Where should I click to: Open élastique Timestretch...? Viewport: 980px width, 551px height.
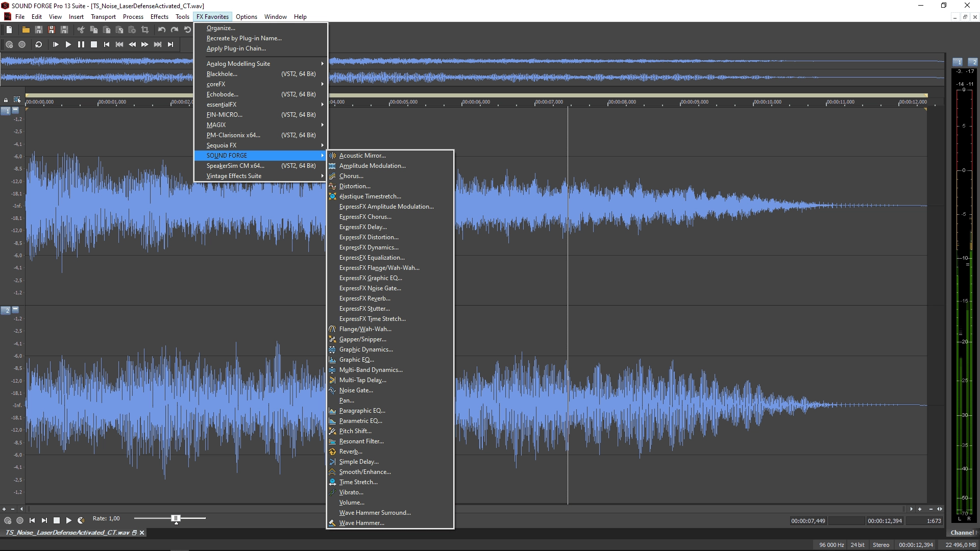click(390, 196)
